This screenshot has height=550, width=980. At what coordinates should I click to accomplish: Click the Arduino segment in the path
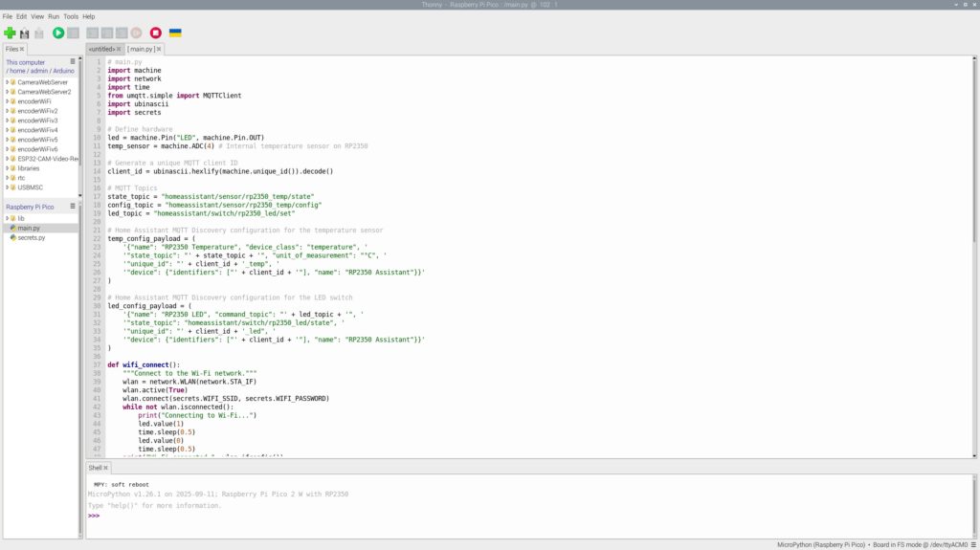pos(62,71)
